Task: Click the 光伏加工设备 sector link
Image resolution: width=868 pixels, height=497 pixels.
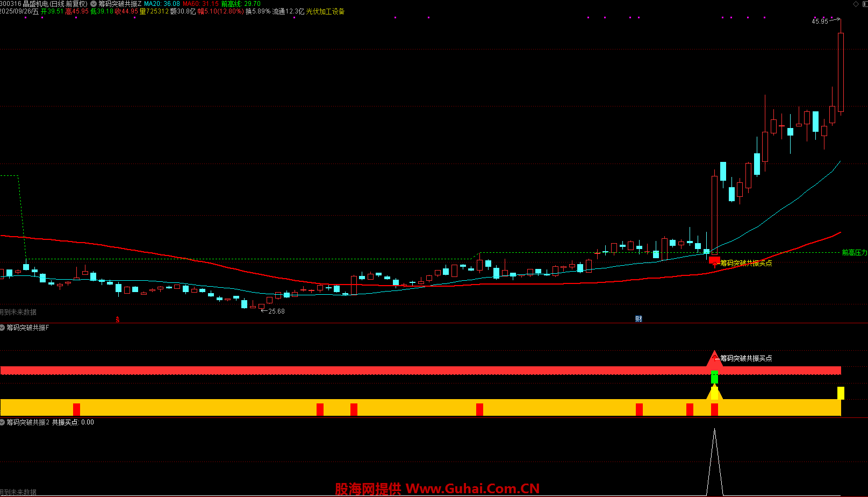Action: 325,11
